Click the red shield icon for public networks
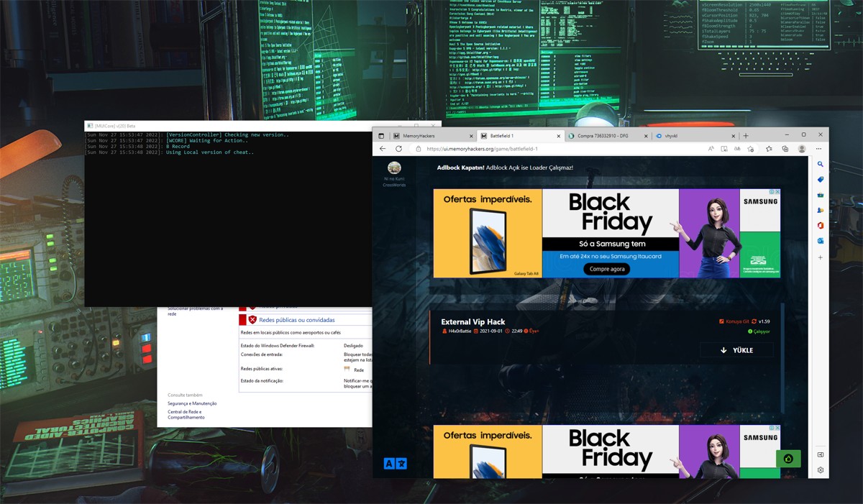863x504 pixels. 252,320
